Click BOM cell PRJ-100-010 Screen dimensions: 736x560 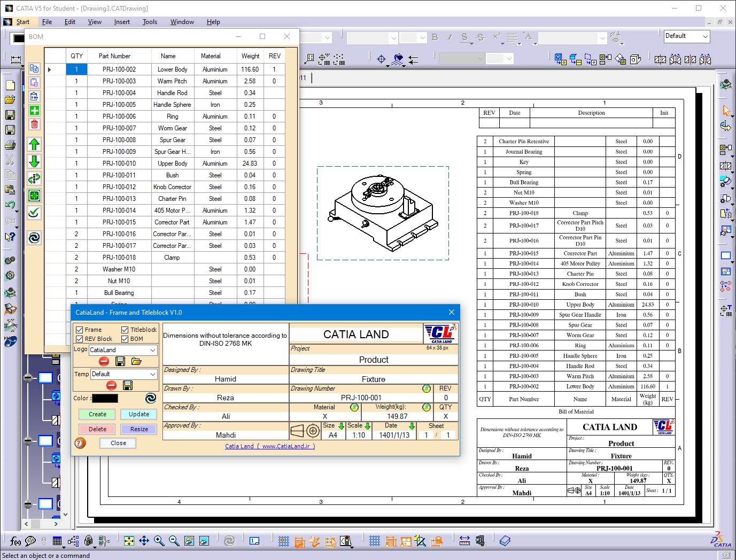click(x=119, y=164)
